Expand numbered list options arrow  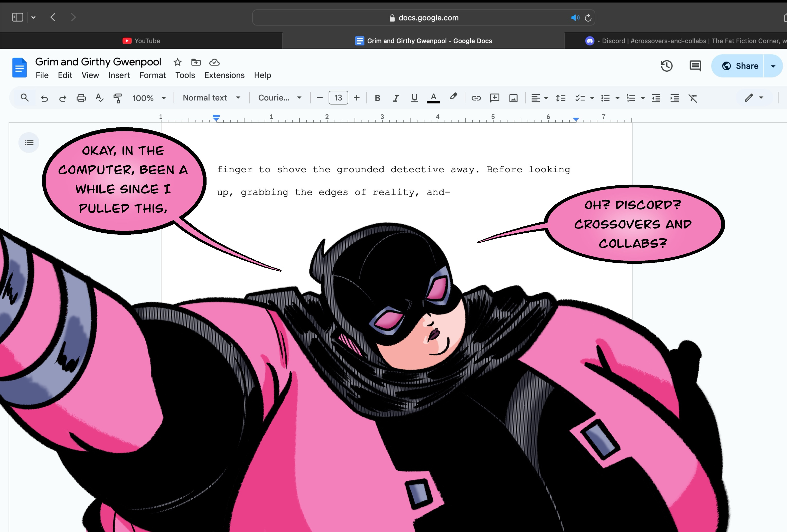tap(643, 98)
